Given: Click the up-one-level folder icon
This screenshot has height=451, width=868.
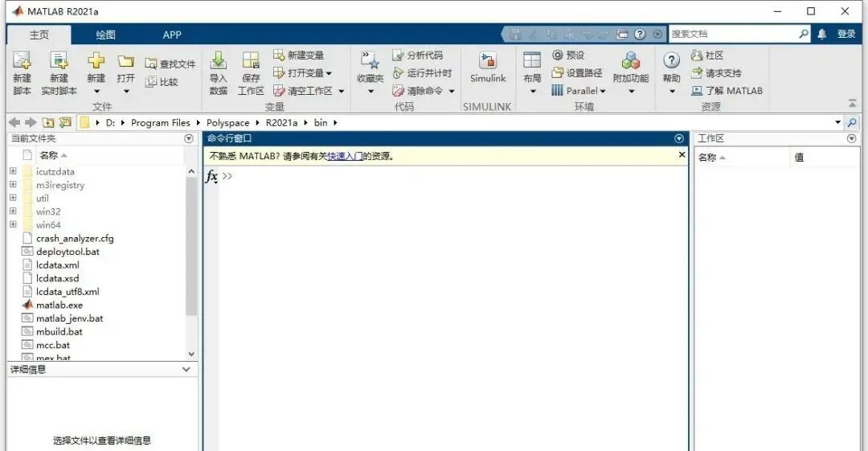Looking at the screenshot, I should pyautogui.click(x=48, y=122).
